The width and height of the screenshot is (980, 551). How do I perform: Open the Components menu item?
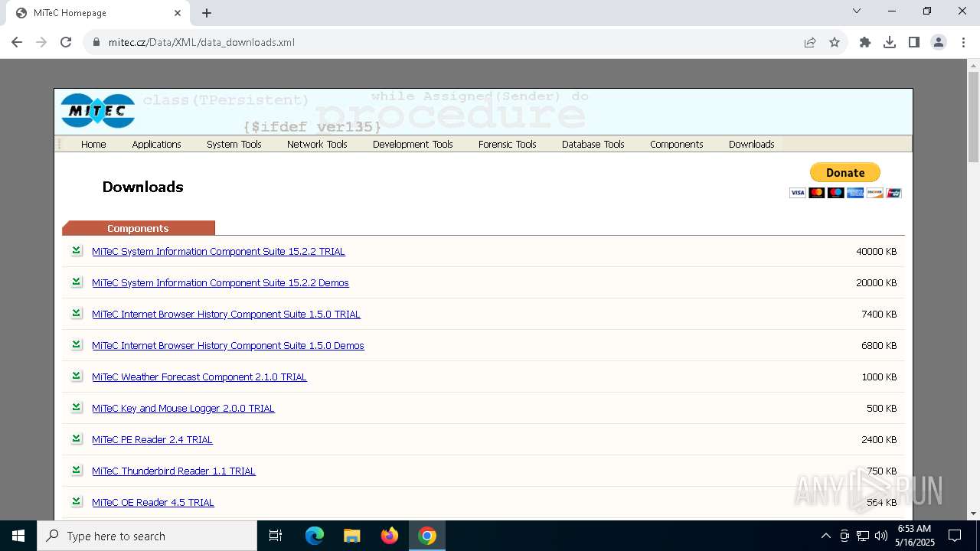[x=677, y=144]
